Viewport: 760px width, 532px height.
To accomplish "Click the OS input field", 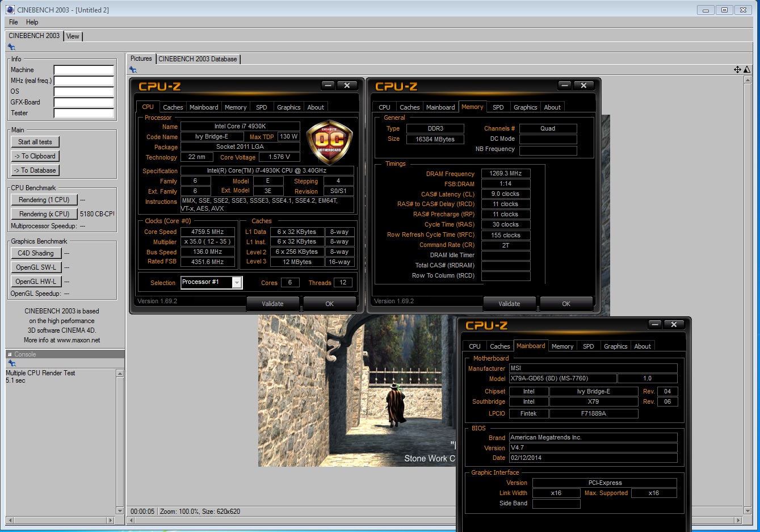I will pyautogui.click(x=84, y=91).
